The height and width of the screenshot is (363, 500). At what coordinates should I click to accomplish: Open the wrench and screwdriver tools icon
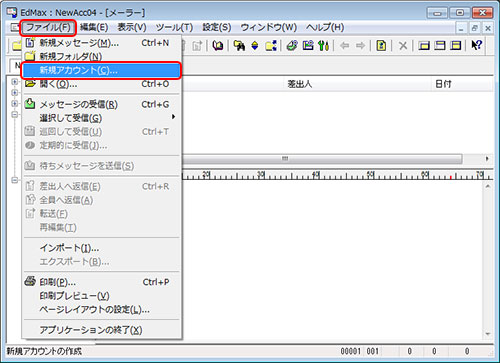click(324, 46)
